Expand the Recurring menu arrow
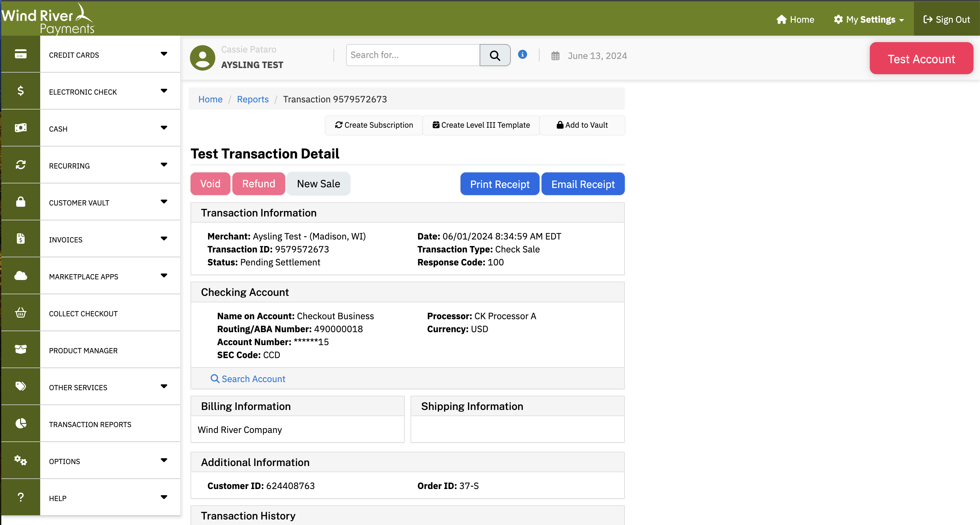Screen dimensions: 980x525 [164, 165]
